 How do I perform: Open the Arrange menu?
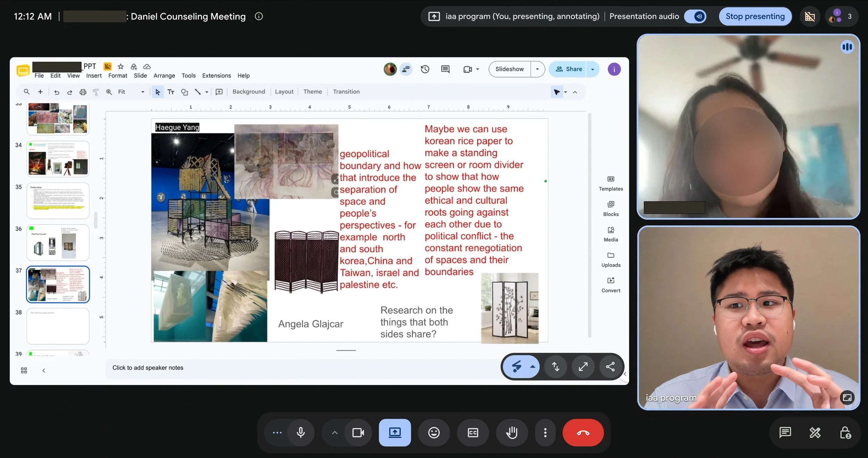click(x=164, y=76)
